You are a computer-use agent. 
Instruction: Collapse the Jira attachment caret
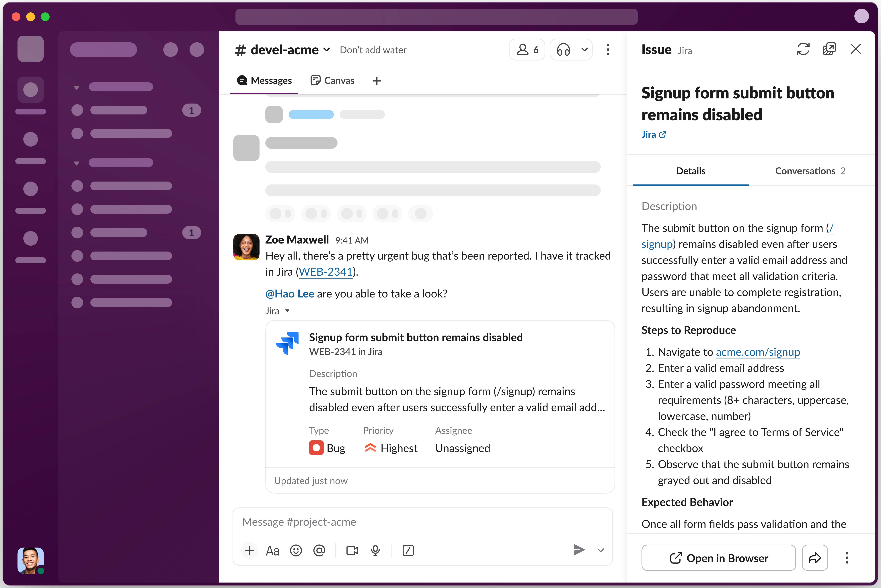[287, 311]
